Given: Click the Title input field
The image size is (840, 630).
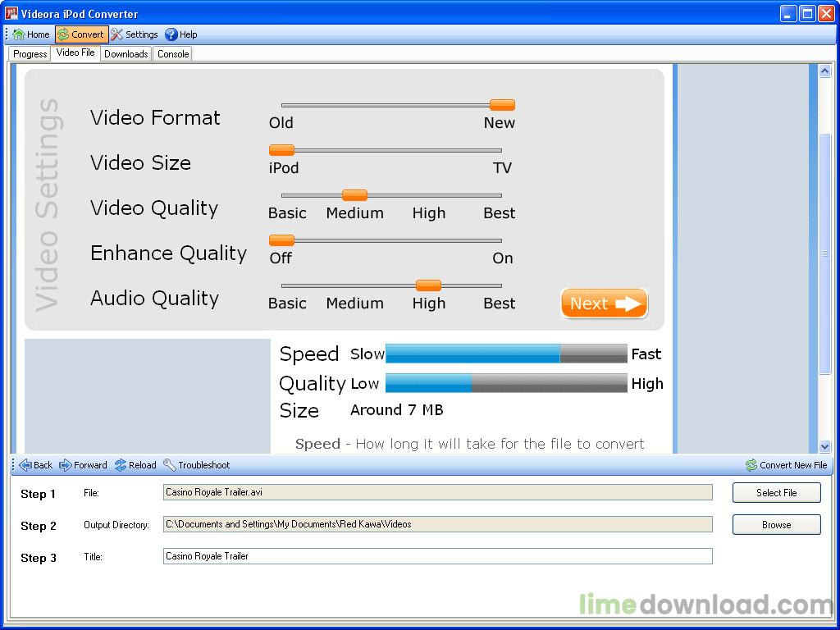Looking at the screenshot, I should point(438,556).
